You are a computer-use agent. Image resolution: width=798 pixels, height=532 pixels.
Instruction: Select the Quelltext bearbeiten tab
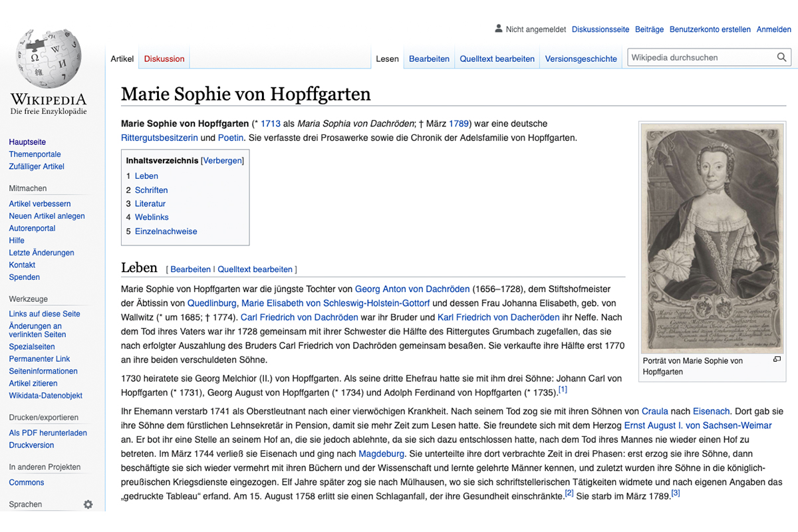pyautogui.click(x=497, y=59)
